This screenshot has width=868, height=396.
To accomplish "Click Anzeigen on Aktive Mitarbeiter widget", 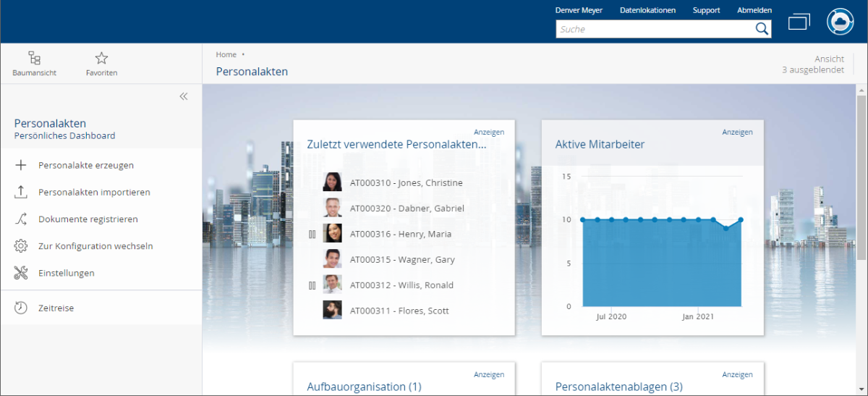I will (737, 132).
